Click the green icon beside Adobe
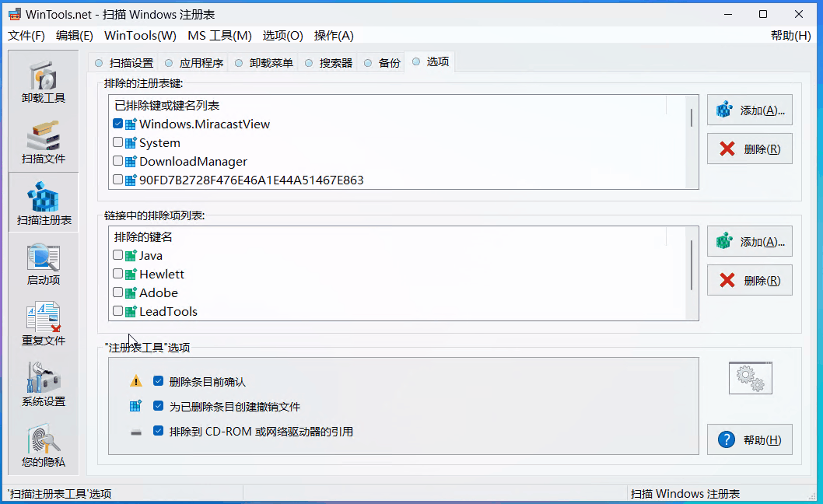823x504 pixels. [x=131, y=293]
